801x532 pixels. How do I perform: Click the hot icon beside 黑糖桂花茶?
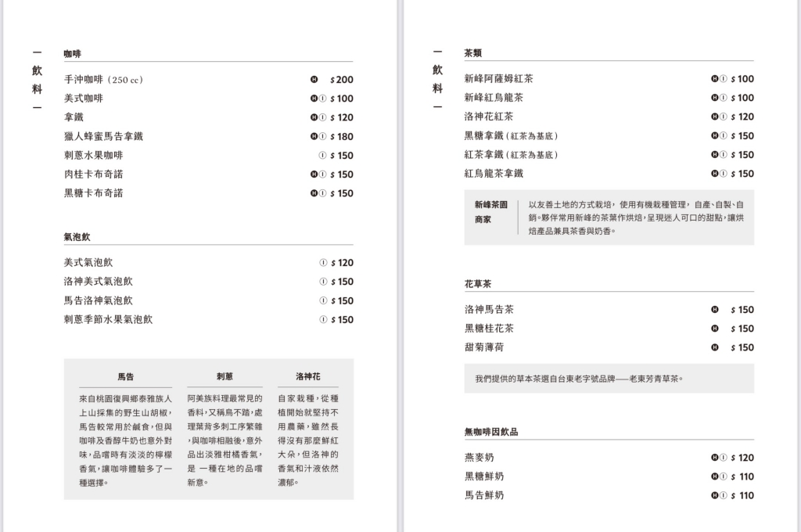pos(715,329)
